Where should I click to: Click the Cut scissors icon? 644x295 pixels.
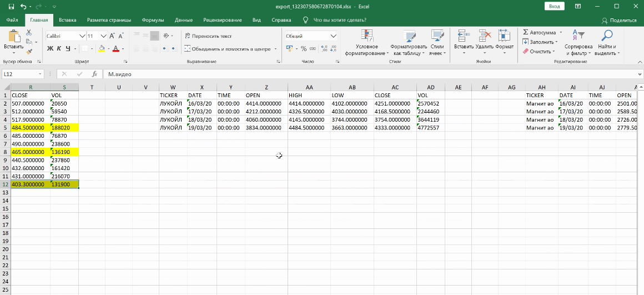pyautogui.click(x=29, y=33)
